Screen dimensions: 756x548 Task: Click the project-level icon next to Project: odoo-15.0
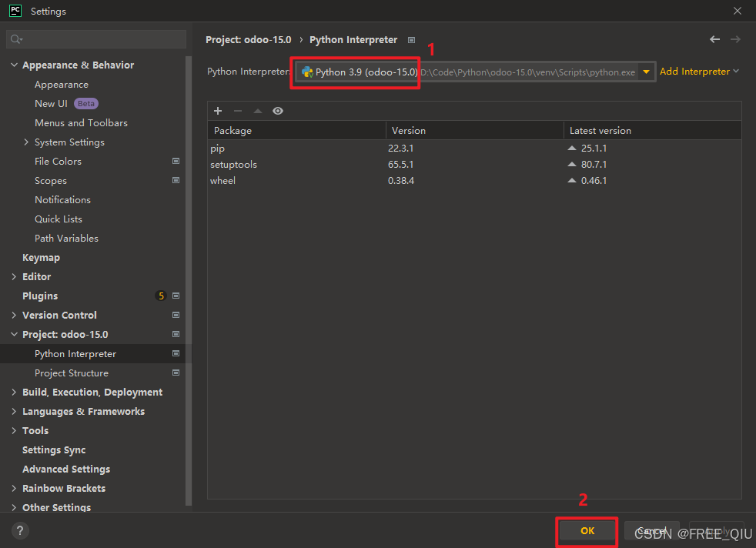point(176,334)
